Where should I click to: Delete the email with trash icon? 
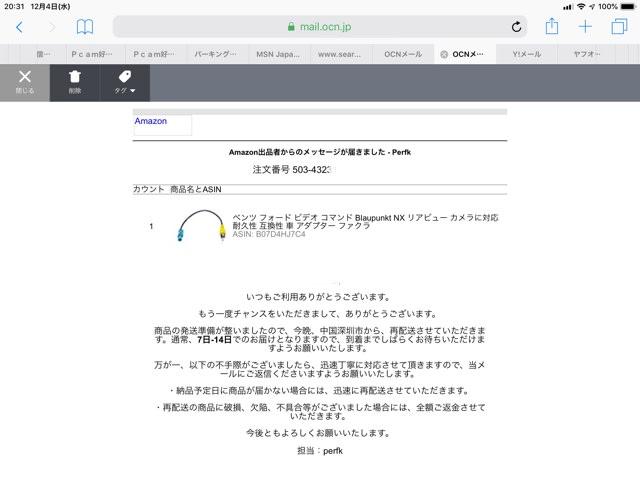click(75, 82)
